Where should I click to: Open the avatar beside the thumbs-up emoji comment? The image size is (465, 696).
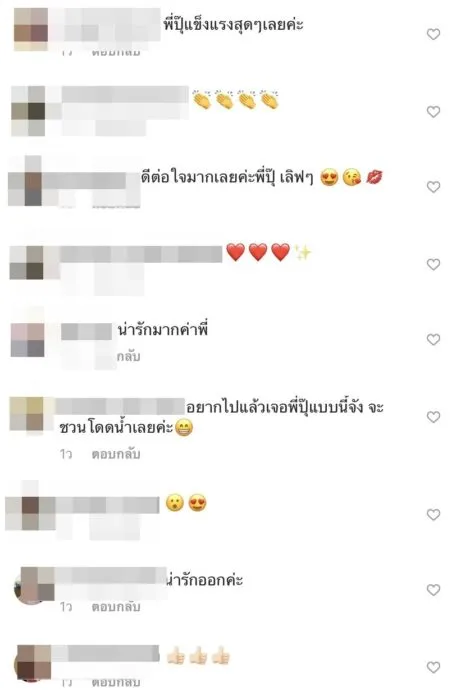(33, 663)
